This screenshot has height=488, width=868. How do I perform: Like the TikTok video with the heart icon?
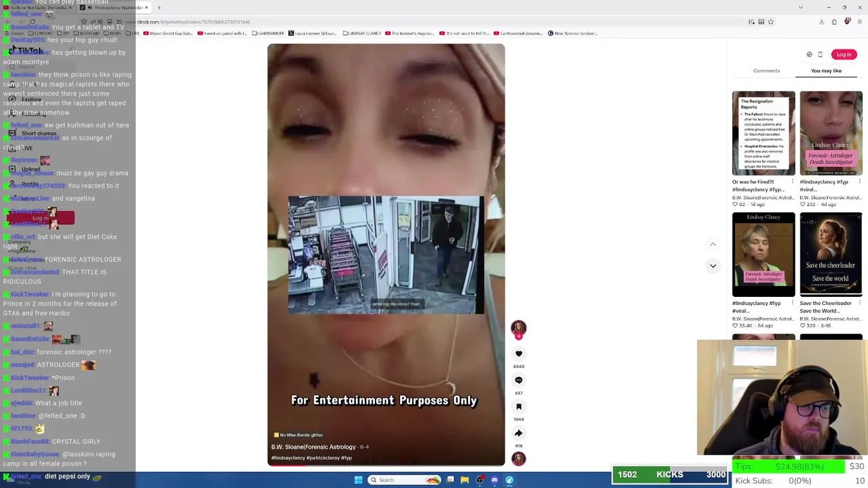[519, 354]
